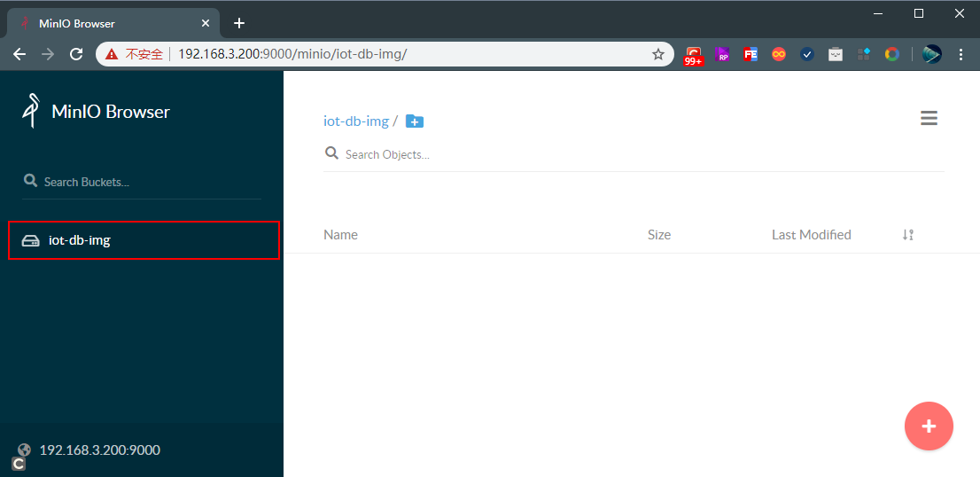Screen dimensions: 980x477
Task: Open the red 99+ badge extension
Action: click(693, 56)
